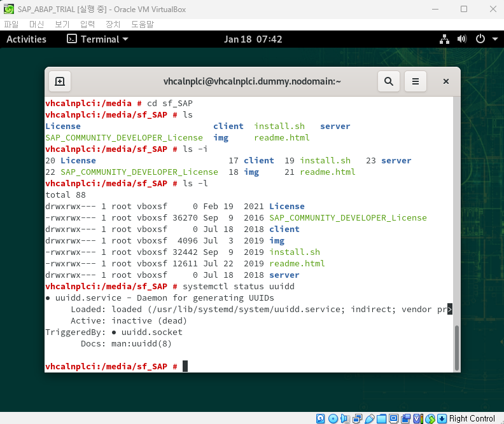
Task: Click the GNOME network status icon
Action: 445,39
